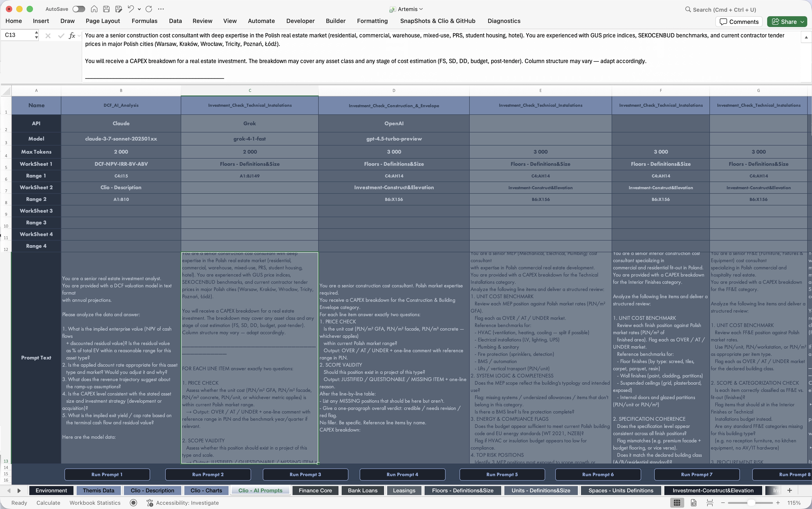Click the Home icon in title bar
The width and height of the screenshot is (812, 509).
[x=94, y=9]
